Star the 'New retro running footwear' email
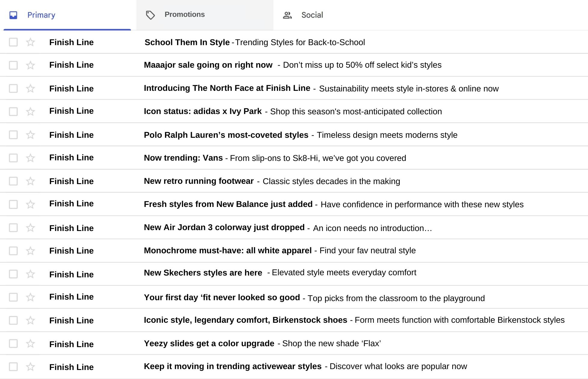 (30, 181)
